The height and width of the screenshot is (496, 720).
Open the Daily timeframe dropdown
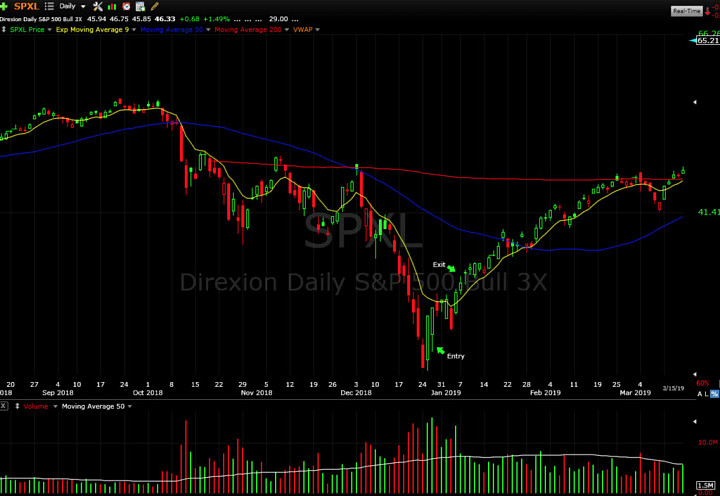click(73, 6)
